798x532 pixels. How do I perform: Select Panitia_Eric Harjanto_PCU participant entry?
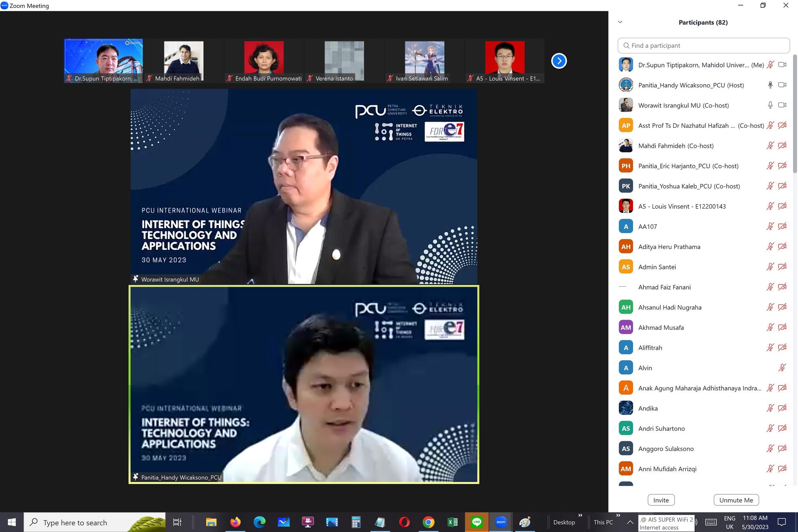(688, 166)
